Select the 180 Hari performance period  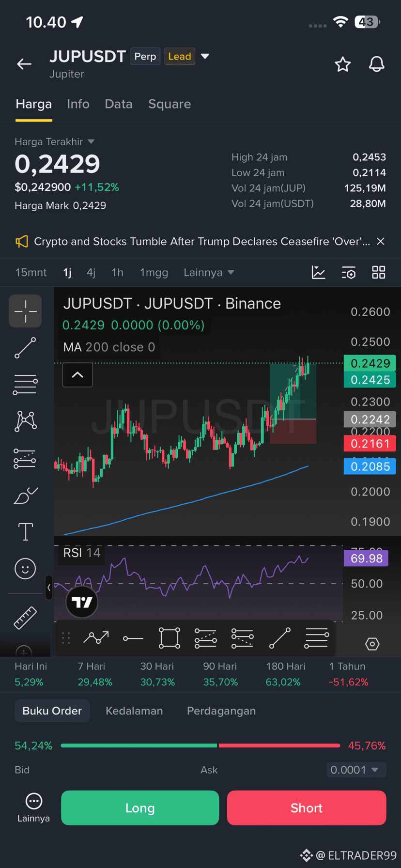285,674
